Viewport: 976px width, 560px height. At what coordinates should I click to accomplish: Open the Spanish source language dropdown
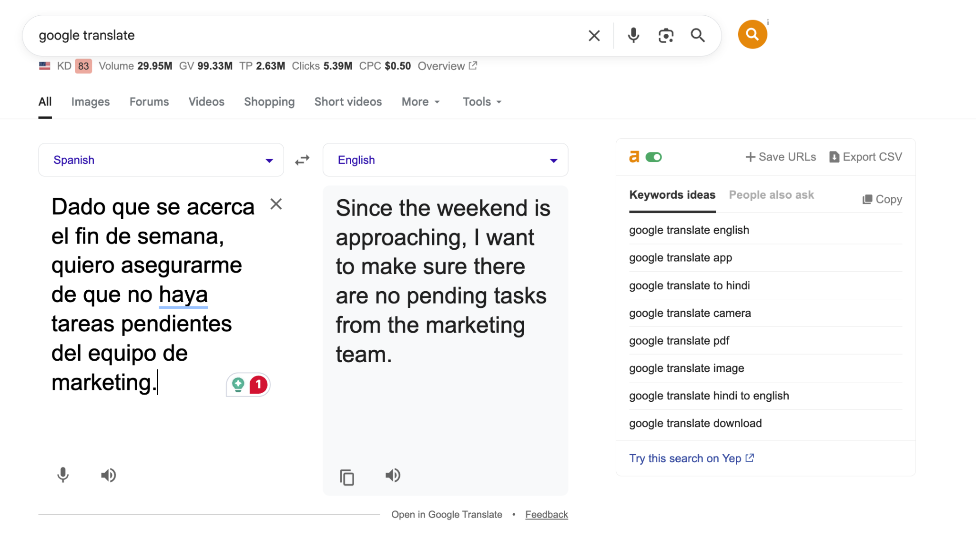(161, 160)
